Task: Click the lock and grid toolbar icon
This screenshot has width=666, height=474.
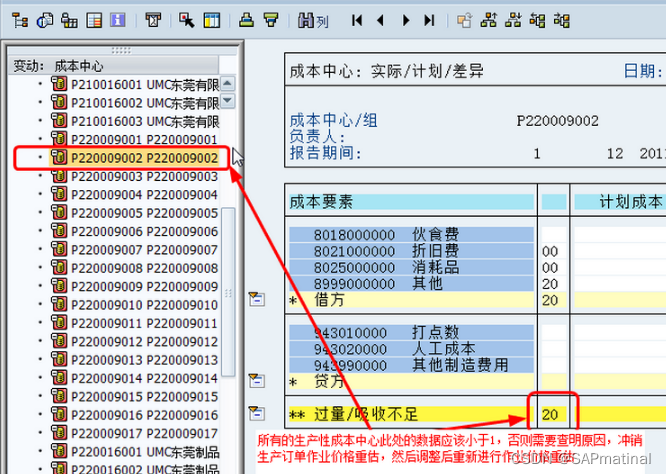Action: coord(69,20)
